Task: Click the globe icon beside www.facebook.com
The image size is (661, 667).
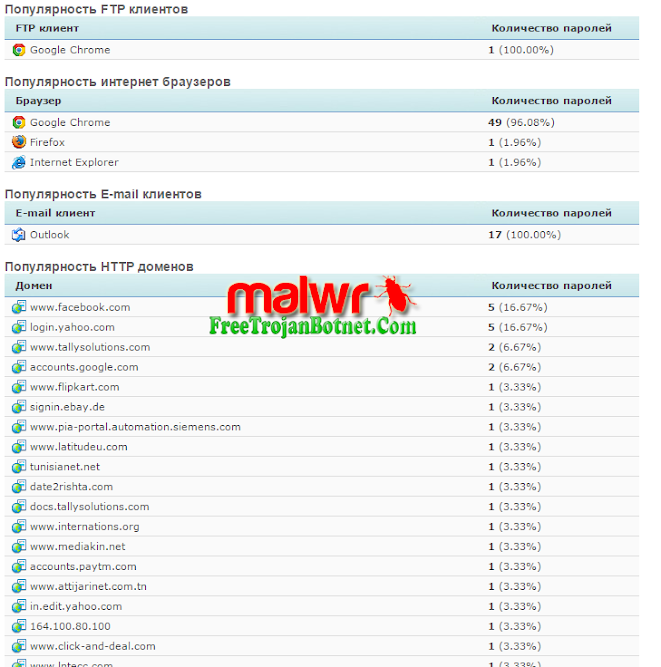Action: click(19, 307)
